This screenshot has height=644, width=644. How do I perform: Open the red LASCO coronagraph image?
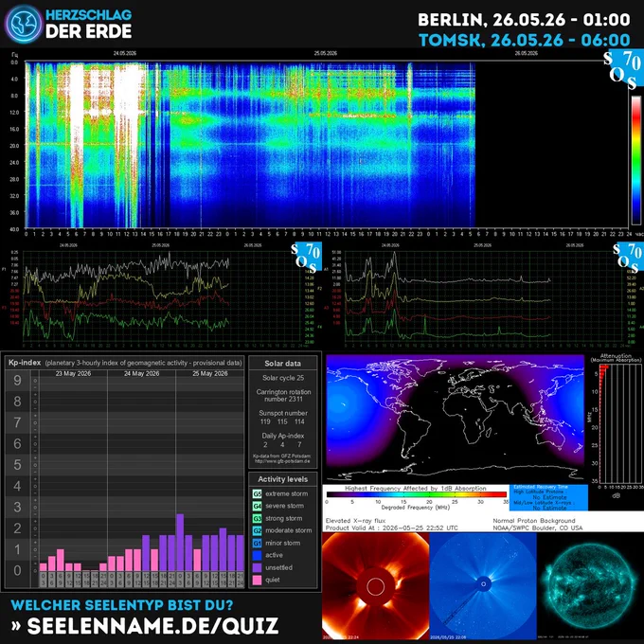coord(375,586)
